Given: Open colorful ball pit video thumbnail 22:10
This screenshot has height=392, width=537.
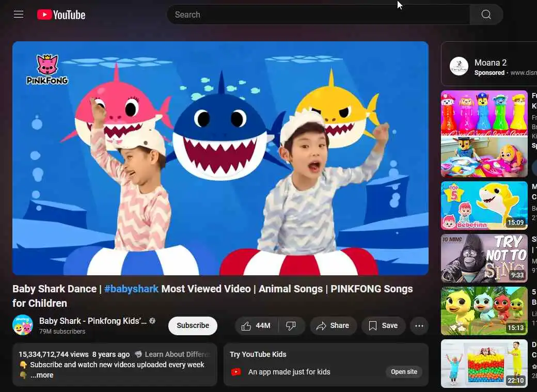Looking at the screenshot, I should click(484, 364).
